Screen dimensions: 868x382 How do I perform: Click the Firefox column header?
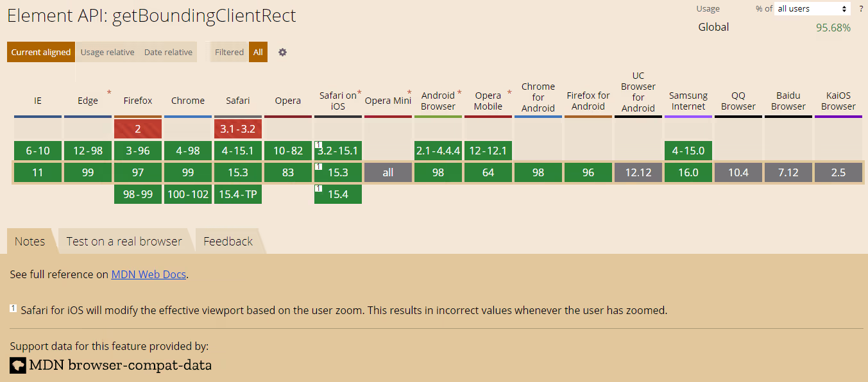tap(138, 101)
